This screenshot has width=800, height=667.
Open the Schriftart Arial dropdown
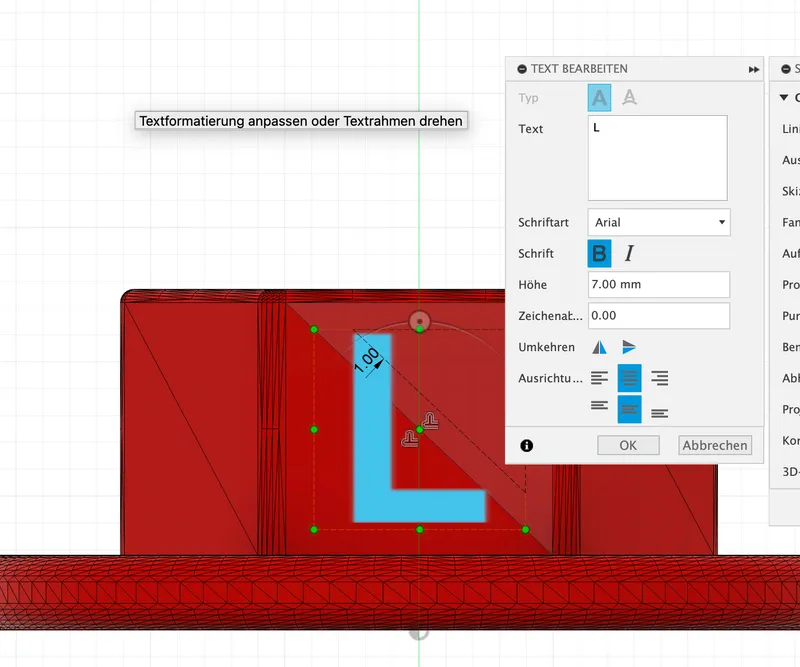coord(659,222)
